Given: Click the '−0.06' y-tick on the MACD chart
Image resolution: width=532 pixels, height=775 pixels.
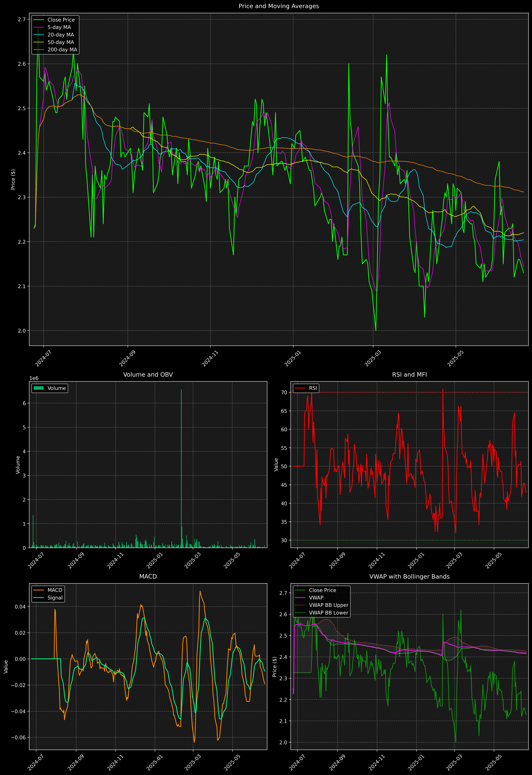Looking at the screenshot, I should coord(18,737).
